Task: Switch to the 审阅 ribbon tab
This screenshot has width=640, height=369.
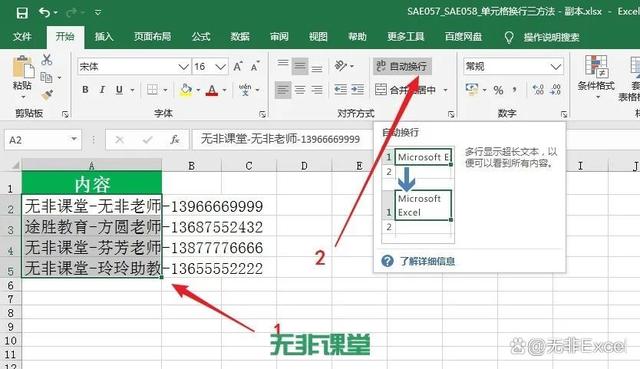Action: 279,37
